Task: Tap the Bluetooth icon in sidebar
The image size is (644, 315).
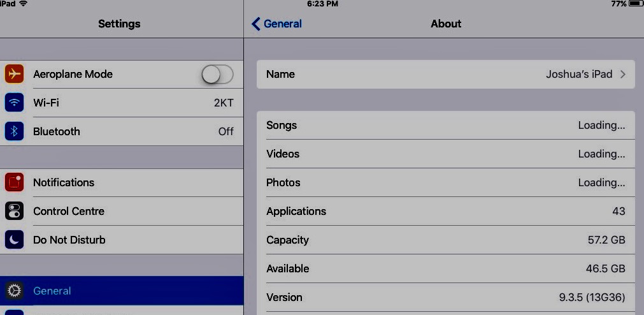Action: click(x=14, y=131)
